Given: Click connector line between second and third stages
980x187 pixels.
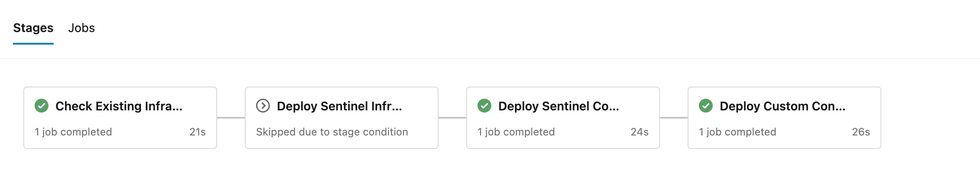Looking at the screenshot, I should pos(452,117).
